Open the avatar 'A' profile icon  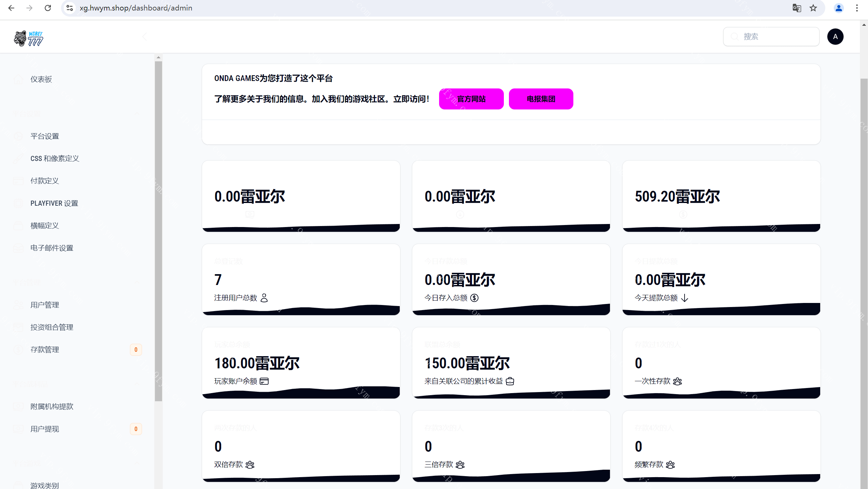coord(835,37)
